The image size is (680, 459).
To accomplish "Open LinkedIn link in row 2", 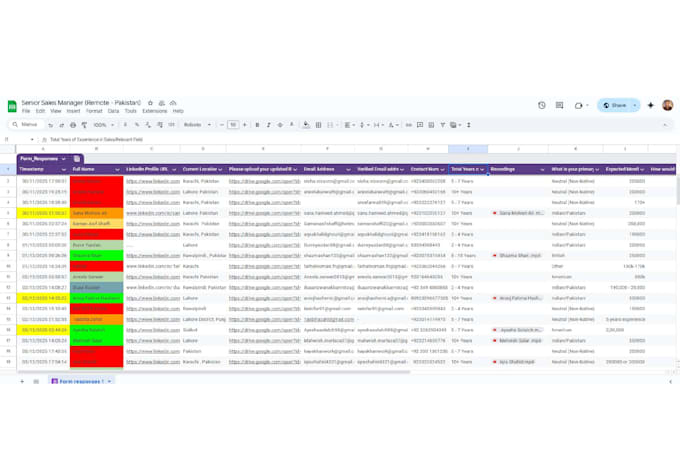I will coord(153,181).
